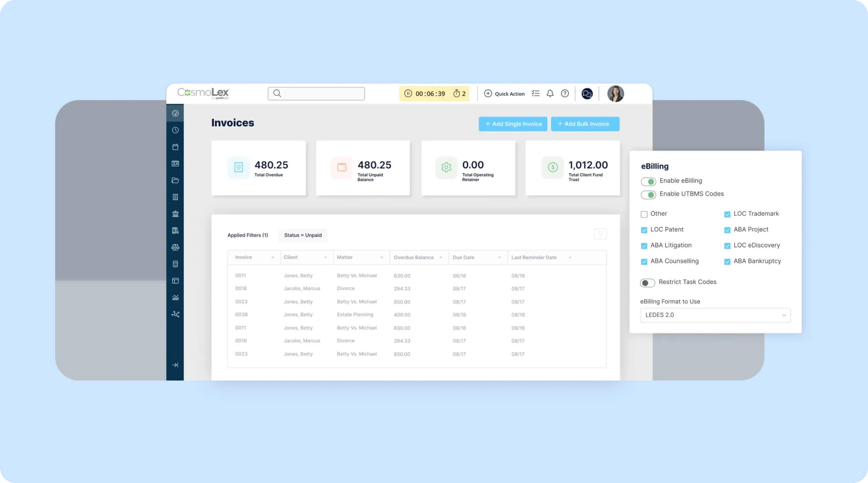Uncheck the ABA Litigation checkbox
The width and height of the screenshot is (868, 483).
click(x=644, y=246)
